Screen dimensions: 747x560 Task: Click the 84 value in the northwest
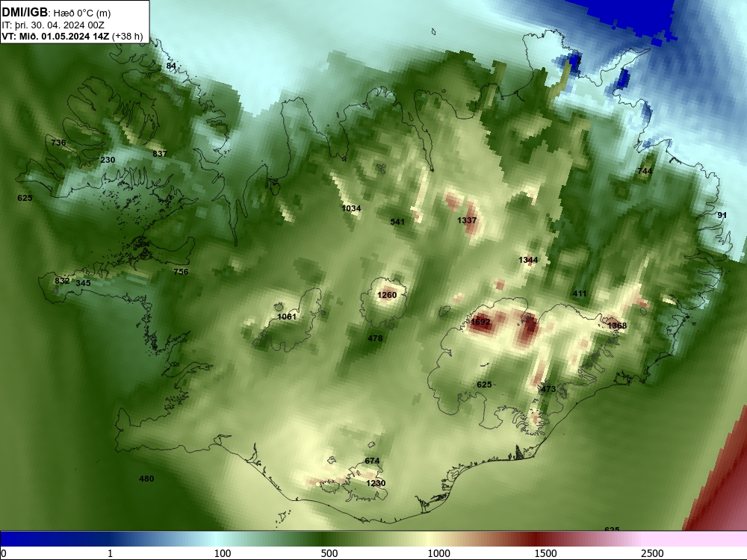(171, 66)
